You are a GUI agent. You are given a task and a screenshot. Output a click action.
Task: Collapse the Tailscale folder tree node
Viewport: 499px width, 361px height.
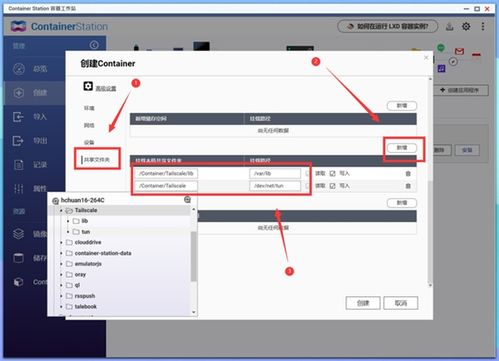click(x=61, y=211)
